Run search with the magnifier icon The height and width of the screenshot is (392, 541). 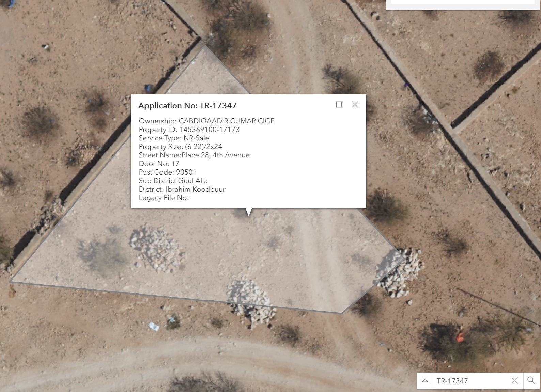coord(531,381)
